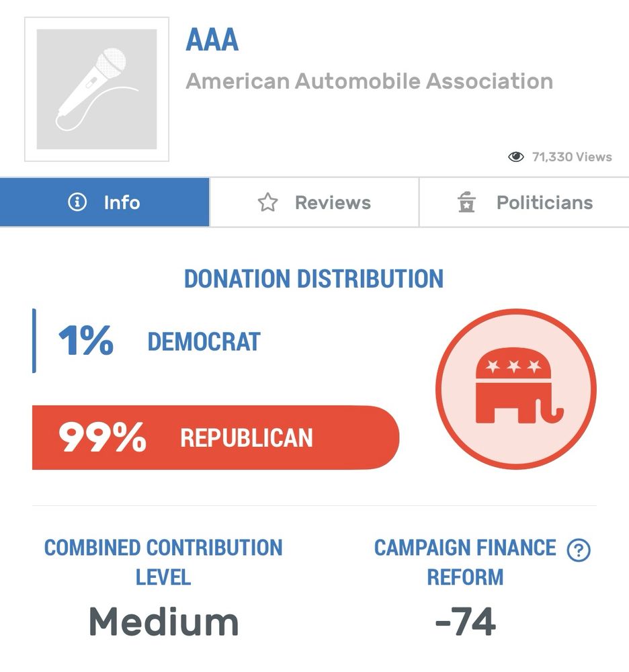Image resolution: width=629 pixels, height=672 pixels.
Task: Click the 71,330 Views counter
Action: [571, 157]
